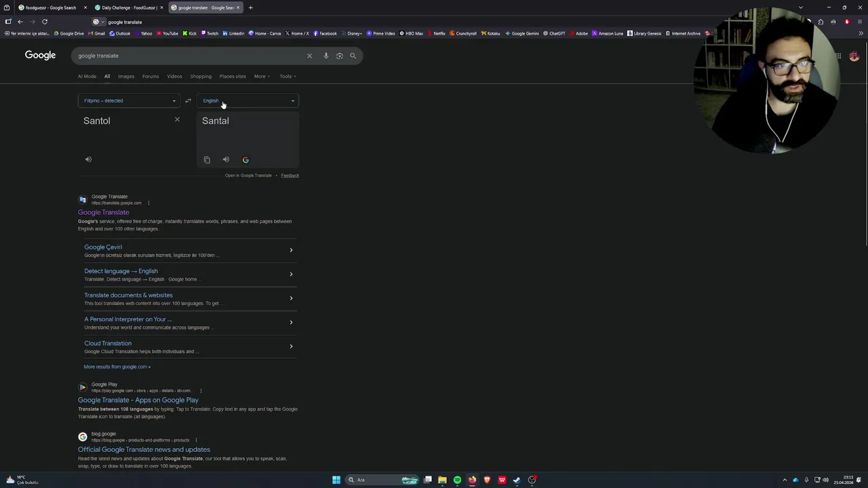Expand A Personal Interpreter chevron
The height and width of the screenshot is (488, 868).
tap(291, 323)
